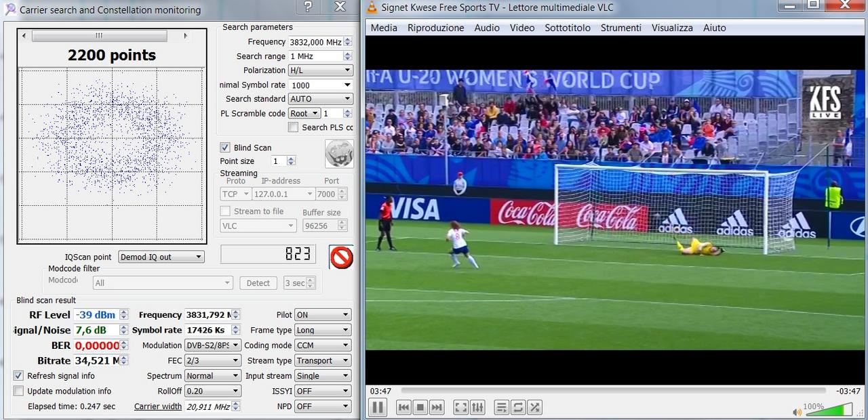The image size is (868, 420).
Task: Open the Stream type Transport dropdown
Action: 323,360
